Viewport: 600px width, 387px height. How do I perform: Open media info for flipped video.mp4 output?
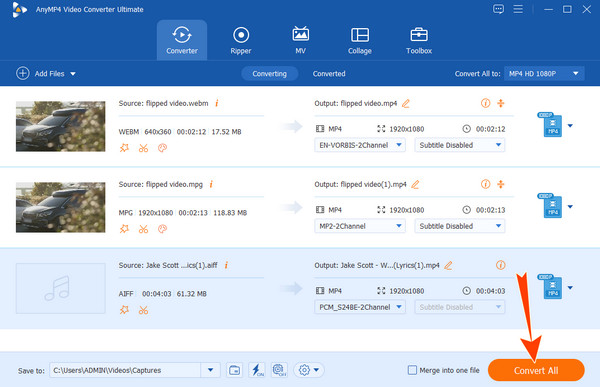pyautogui.click(x=486, y=103)
